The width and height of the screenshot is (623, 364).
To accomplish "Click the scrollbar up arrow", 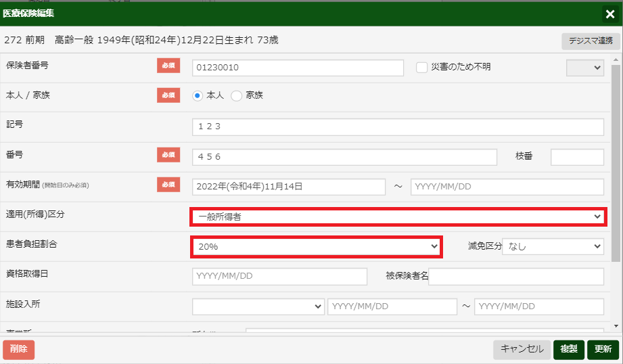I will 616,60.
